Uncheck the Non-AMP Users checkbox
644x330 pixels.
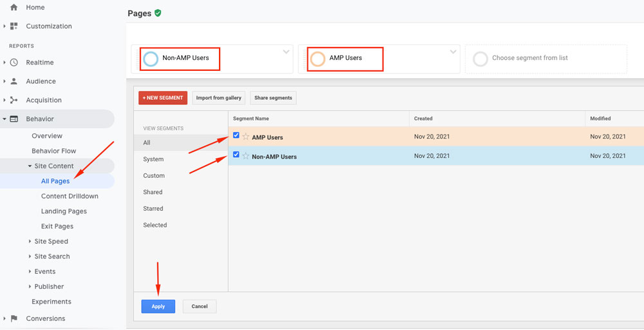coord(236,155)
